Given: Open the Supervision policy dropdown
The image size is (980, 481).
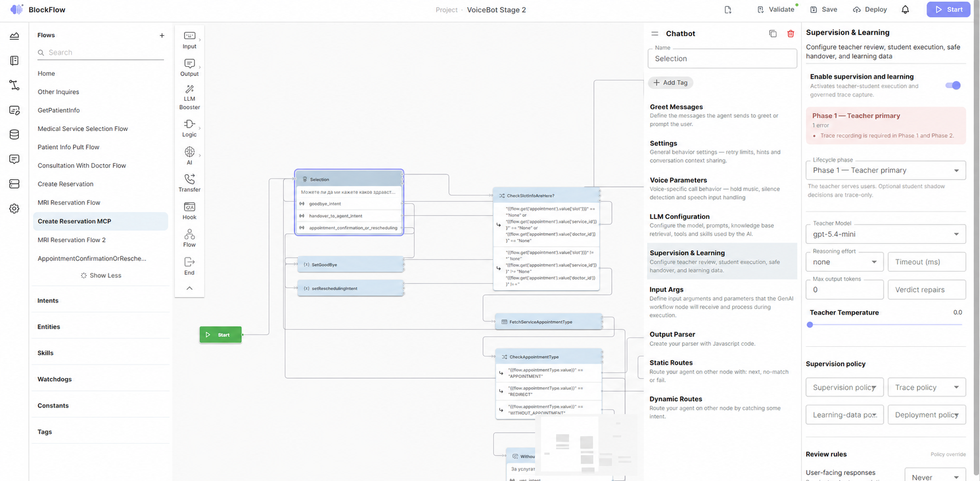Looking at the screenshot, I should [x=844, y=387].
